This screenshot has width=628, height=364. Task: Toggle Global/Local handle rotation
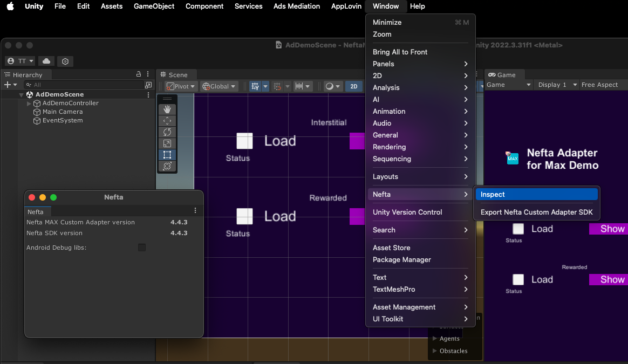219,86
